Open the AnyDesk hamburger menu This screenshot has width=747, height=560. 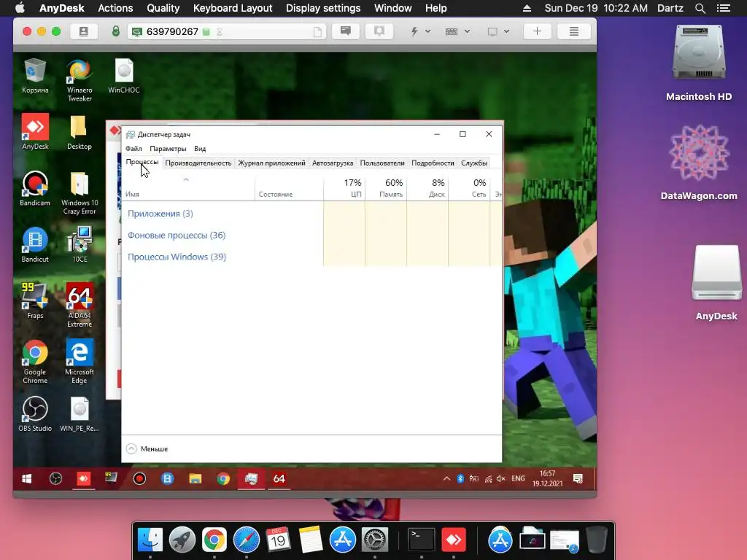pyautogui.click(x=574, y=31)
